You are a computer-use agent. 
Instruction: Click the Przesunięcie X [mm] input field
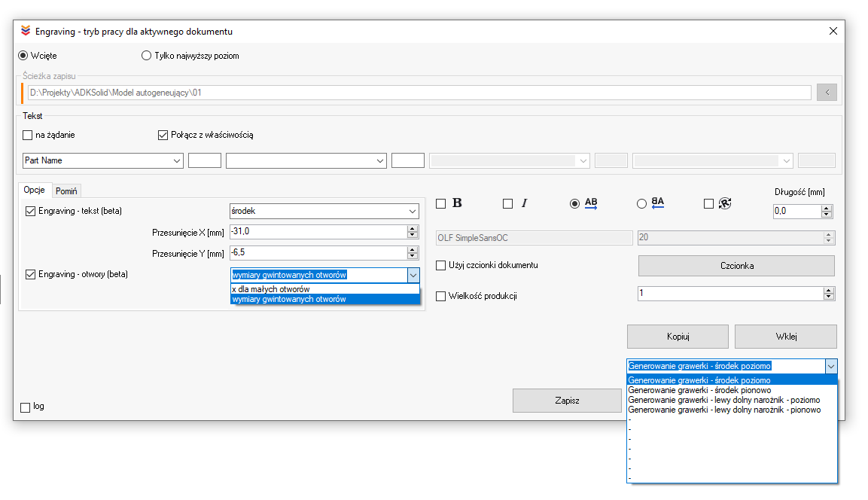[319, 231]
